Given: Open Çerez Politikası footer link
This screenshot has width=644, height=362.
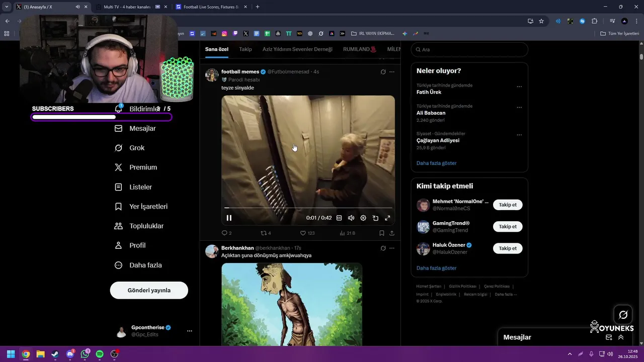Looking at the screenshot, I should tap(497, 287).
